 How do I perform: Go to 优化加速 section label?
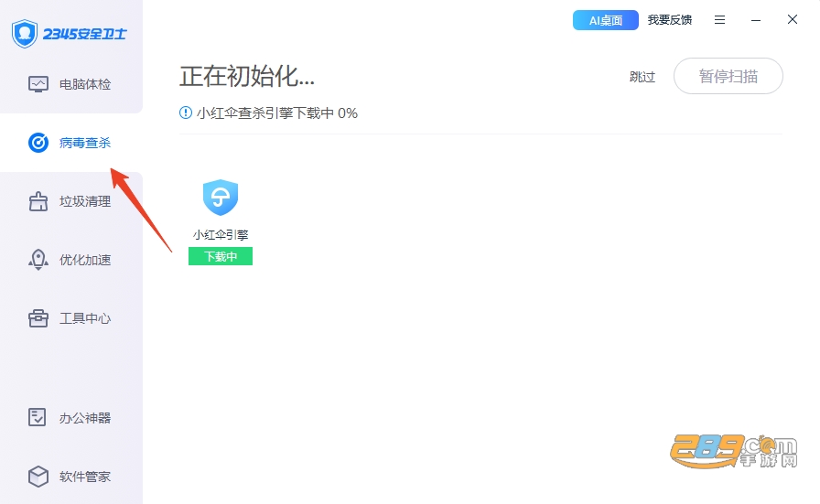point(85,260)
